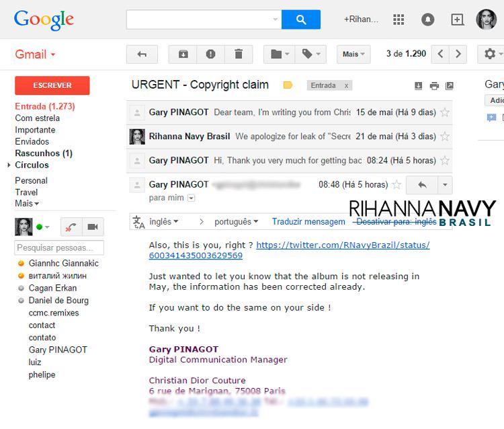Open Entrada (1.273) inbox
The image size is (504, 429).
[44, 106]
